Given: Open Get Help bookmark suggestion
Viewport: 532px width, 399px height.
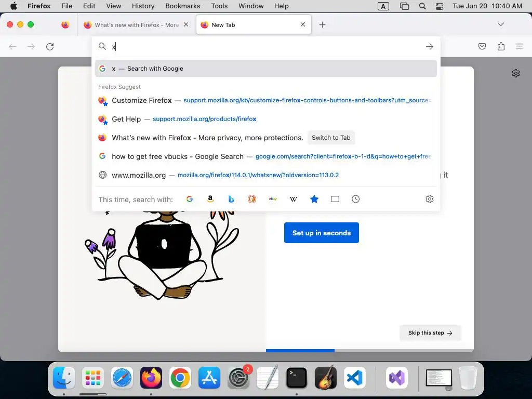Looking at the screenshot, I should click(x=266, y=119).
